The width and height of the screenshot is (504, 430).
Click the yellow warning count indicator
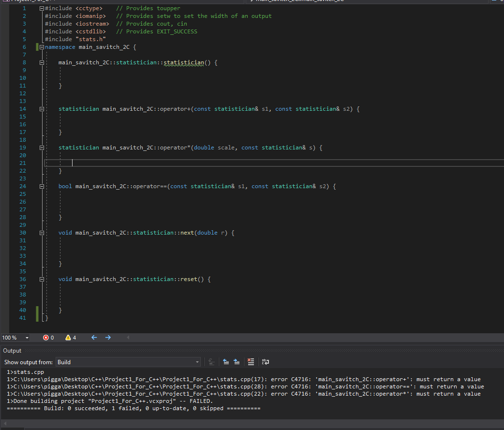pos(71,338)
